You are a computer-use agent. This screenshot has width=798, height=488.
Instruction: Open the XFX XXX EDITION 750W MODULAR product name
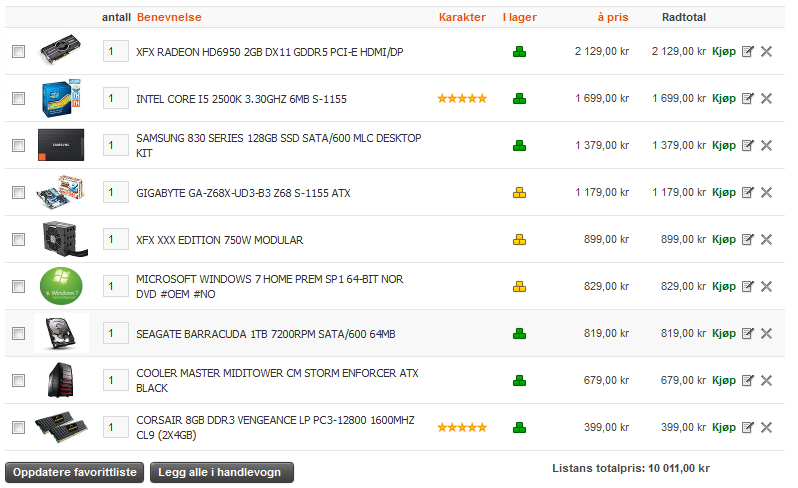(219, 240)
